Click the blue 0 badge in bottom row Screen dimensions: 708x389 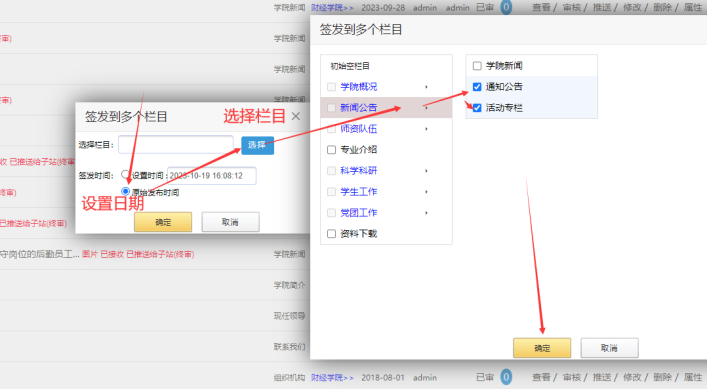point(506,377)
